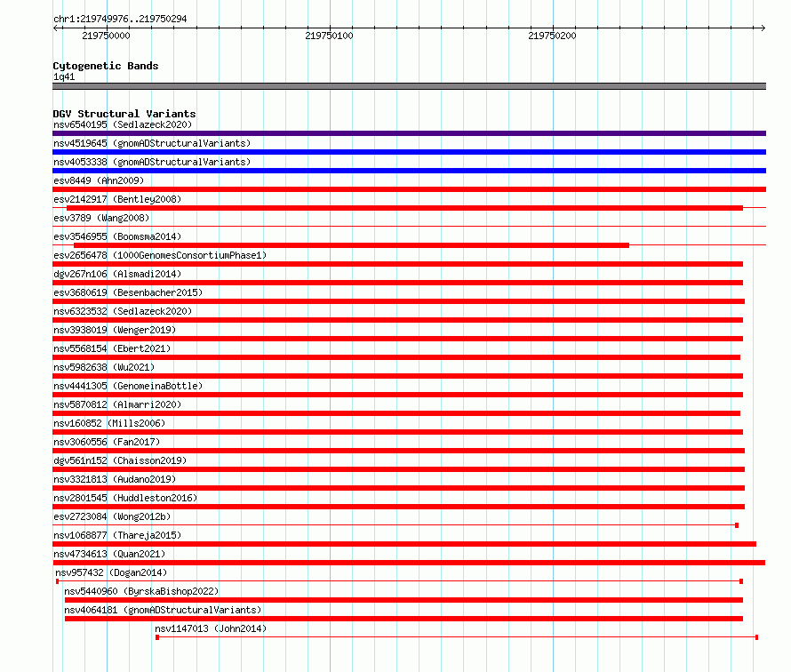Click nsv1147013 (John2014) label
Image resolution: width=791 pixels, height=672 pixels.
(211, 628)
